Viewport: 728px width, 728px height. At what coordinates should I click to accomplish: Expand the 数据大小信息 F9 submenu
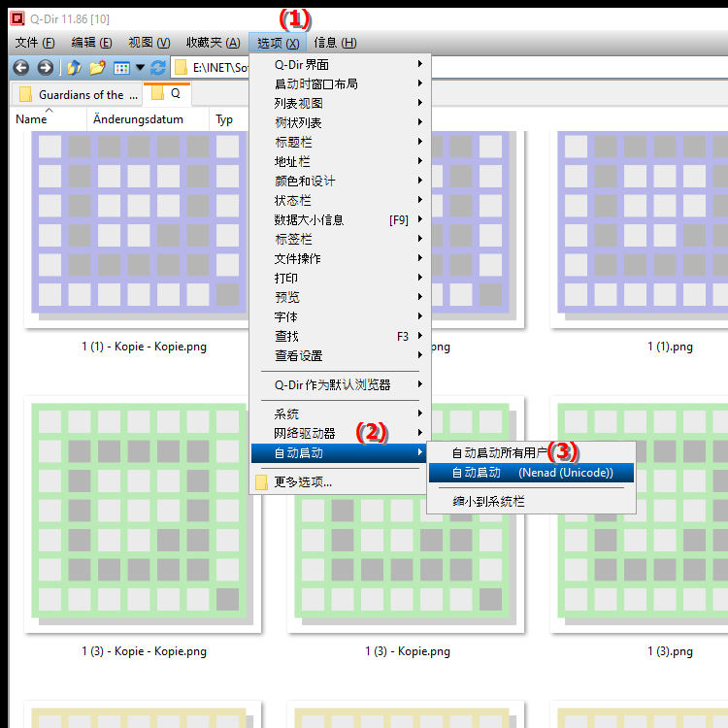pos(340,219)
